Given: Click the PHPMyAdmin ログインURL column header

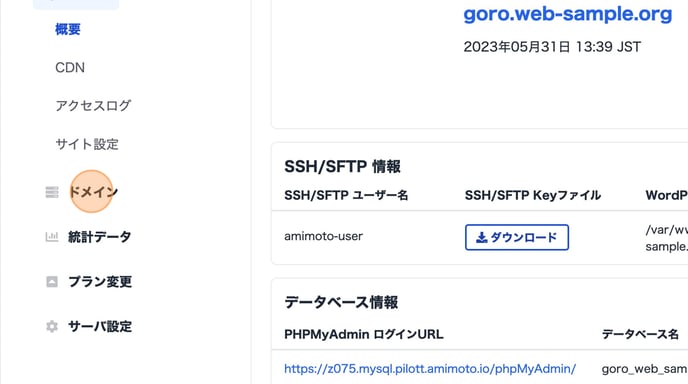Looking at the screenshot, I should point(364,334).
